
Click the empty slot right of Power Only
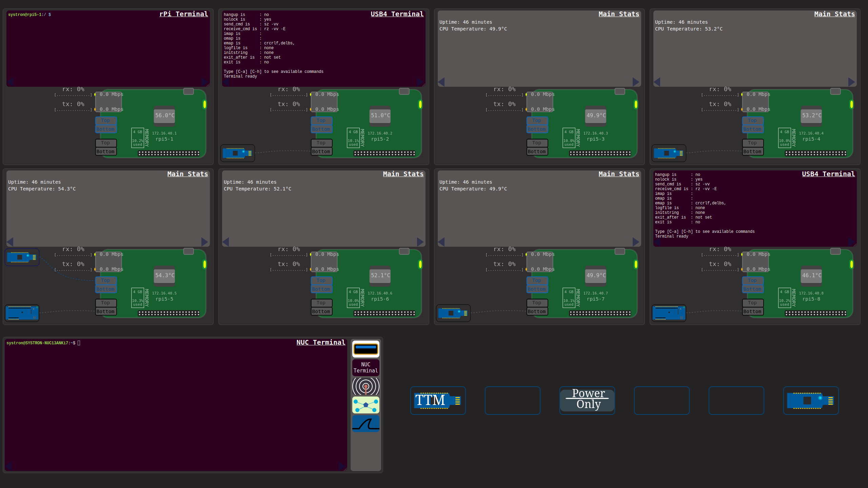click(x=662, y=400)
